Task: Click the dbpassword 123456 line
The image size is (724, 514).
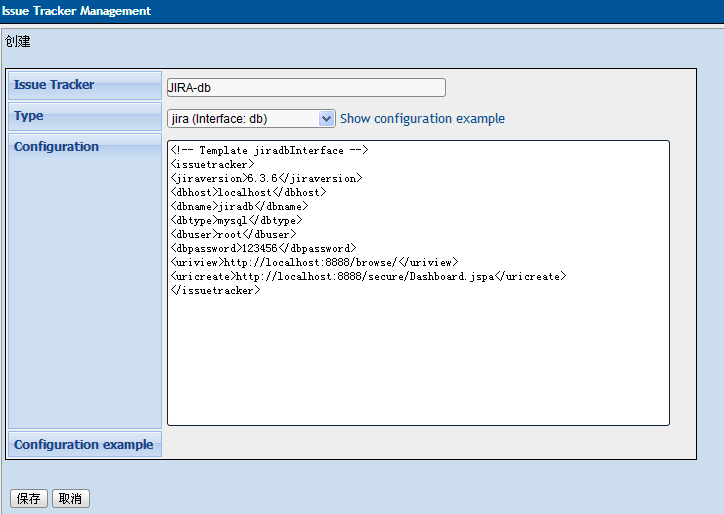Action: click(263, 248)
